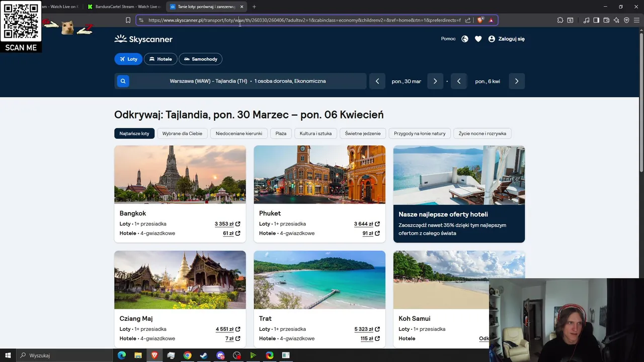Open external hotel link for Bangkok 61 zł
The image size is (644, 362).
(238, 233)
